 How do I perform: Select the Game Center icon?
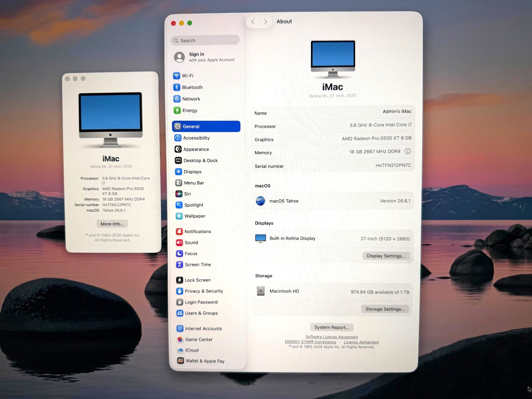tap(180, 339)
